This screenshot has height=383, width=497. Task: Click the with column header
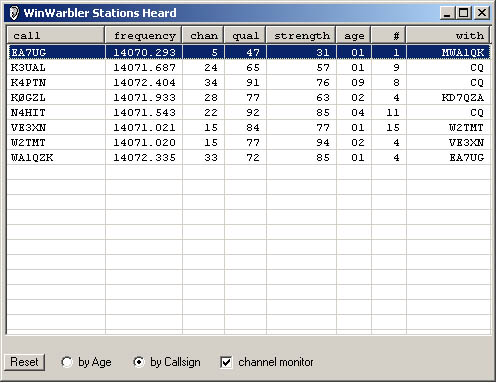(x=448, y=35)
